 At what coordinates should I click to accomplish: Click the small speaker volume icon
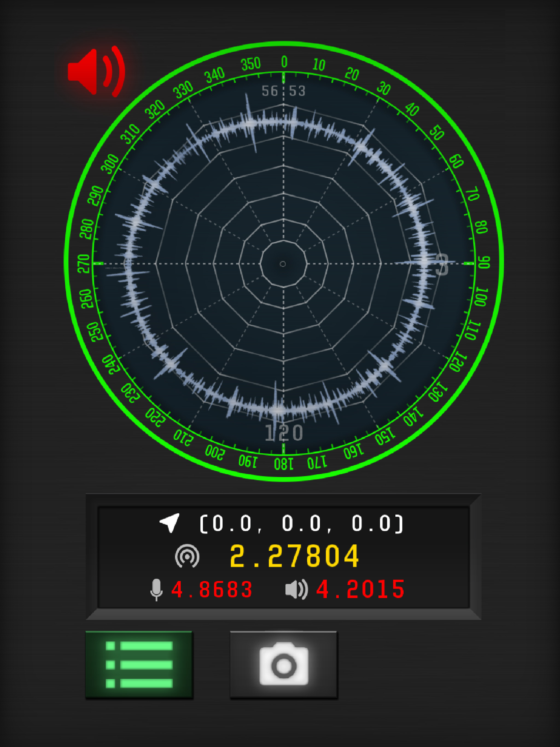296,590
